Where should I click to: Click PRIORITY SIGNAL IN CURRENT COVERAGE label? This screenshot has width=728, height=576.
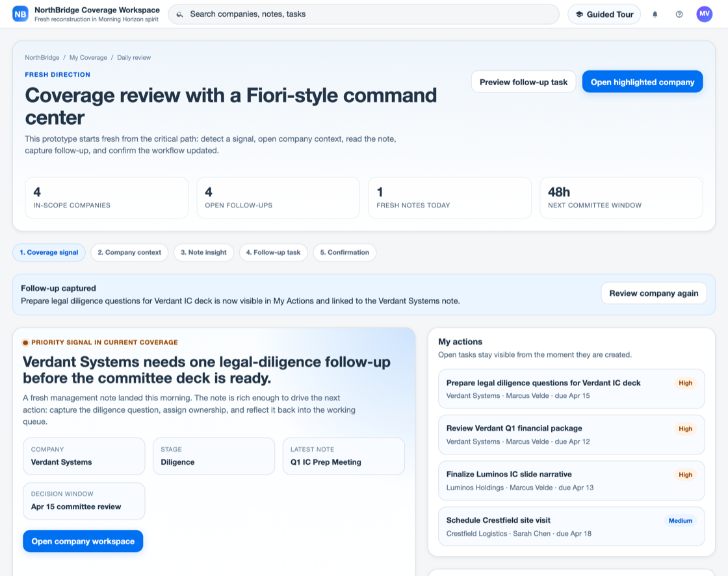[x=105, y=343]
